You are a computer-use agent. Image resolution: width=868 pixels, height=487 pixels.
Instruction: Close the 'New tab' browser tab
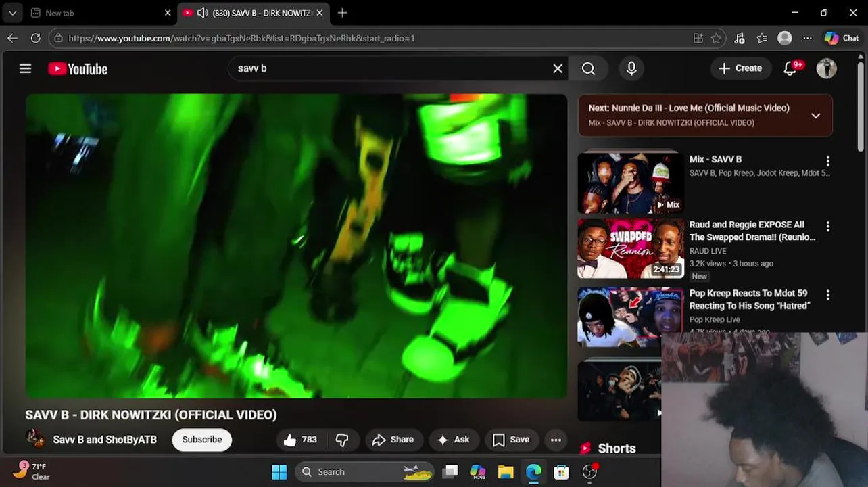[168, 13]
